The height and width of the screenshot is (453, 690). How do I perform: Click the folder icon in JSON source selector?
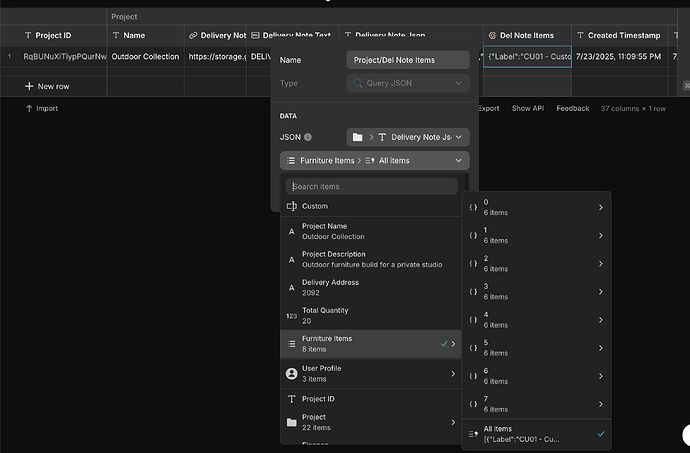[x=358, y=137]
